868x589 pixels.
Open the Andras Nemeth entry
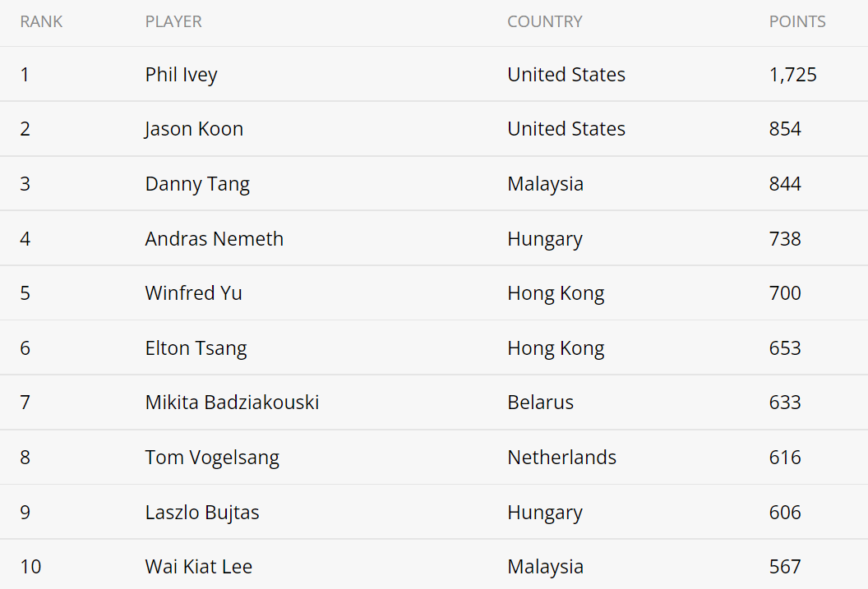click(x=215, y=238)
